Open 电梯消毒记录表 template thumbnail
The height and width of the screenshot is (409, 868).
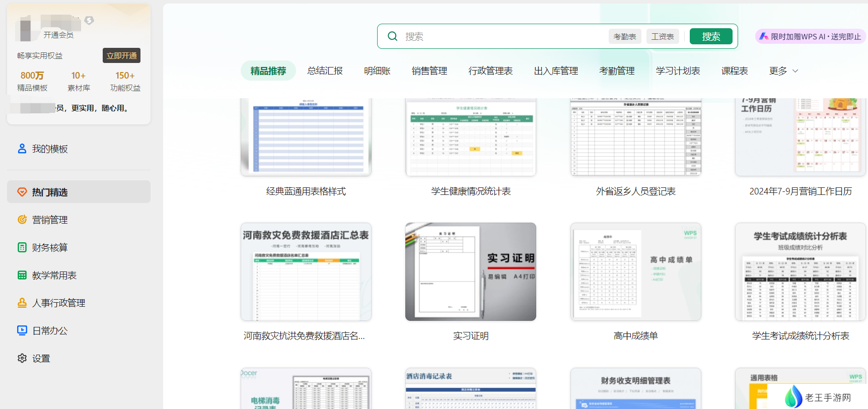pyautogui.click(x=306, y=388)
